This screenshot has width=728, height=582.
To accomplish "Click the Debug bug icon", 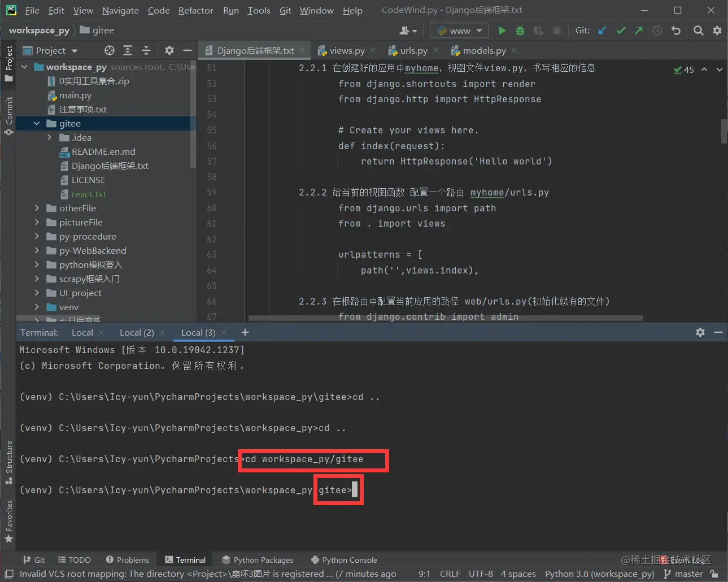I will pyautogui.click(x=520, y=31).
